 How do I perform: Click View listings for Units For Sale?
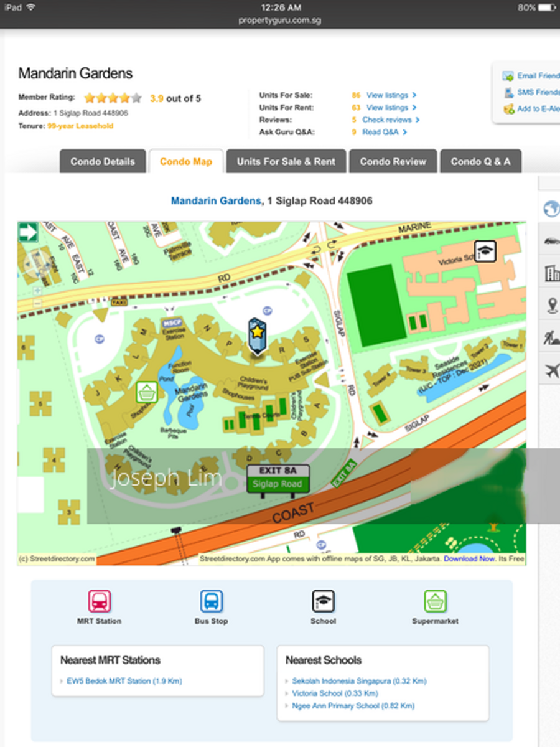click(x=387, y=95)
